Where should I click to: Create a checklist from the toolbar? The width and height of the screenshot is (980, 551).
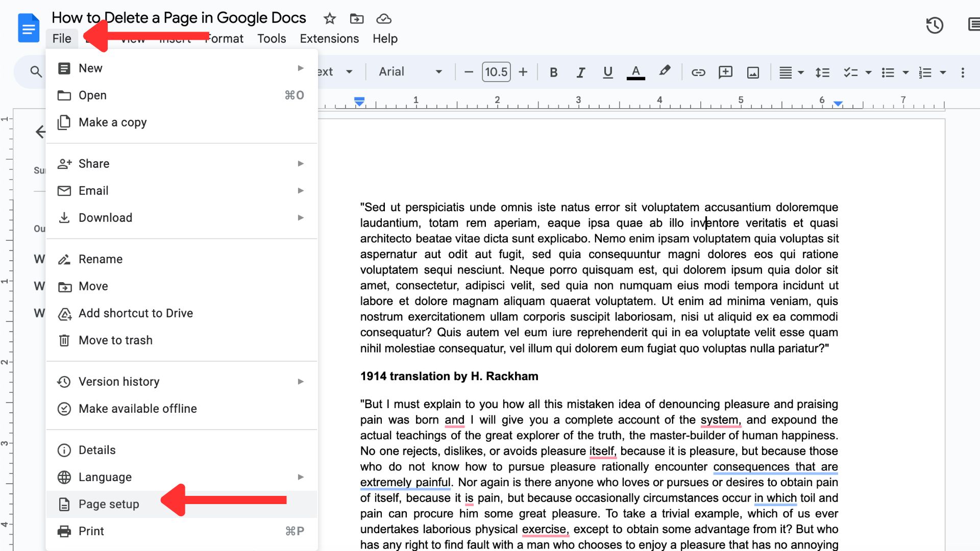click(850, 72)
